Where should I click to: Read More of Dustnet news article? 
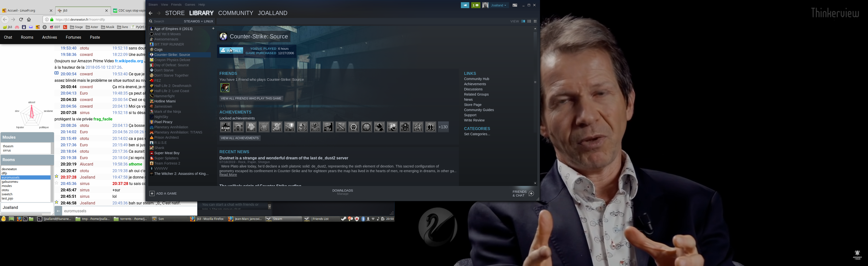[228, 175]
